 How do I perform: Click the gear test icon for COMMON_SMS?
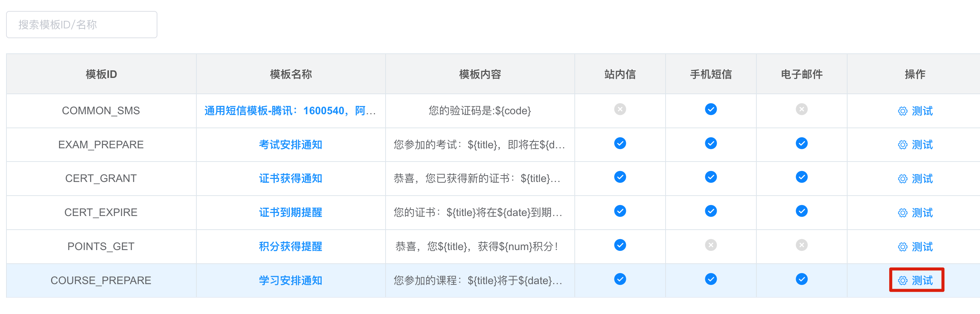(x=902, y=111)
